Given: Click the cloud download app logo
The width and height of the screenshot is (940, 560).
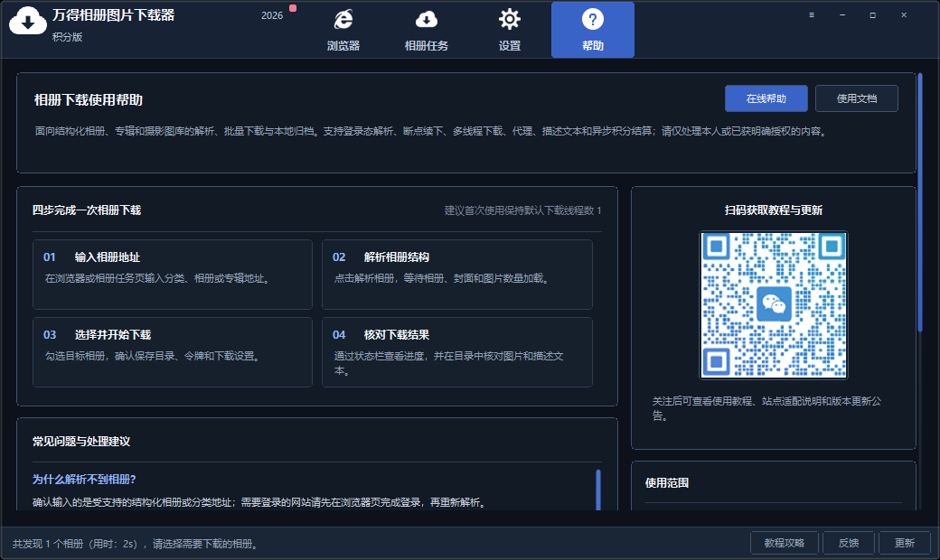Looking at the screenshot, I should click(x=28, y=22).
